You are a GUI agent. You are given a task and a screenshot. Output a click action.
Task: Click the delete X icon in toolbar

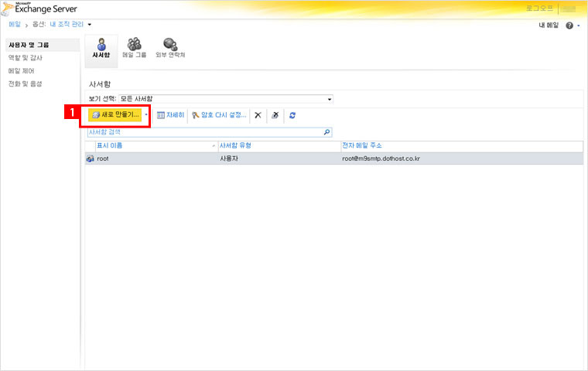258,115
